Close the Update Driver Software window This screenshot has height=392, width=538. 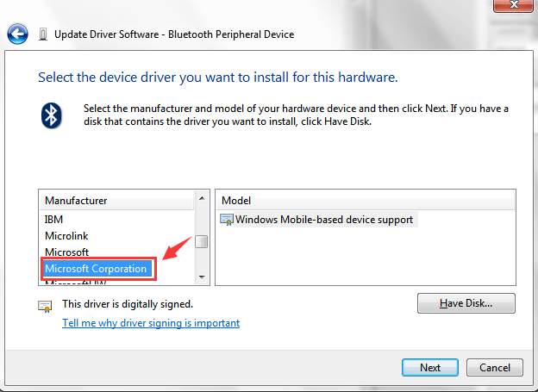pyautogui.click(x=513, y=5)
